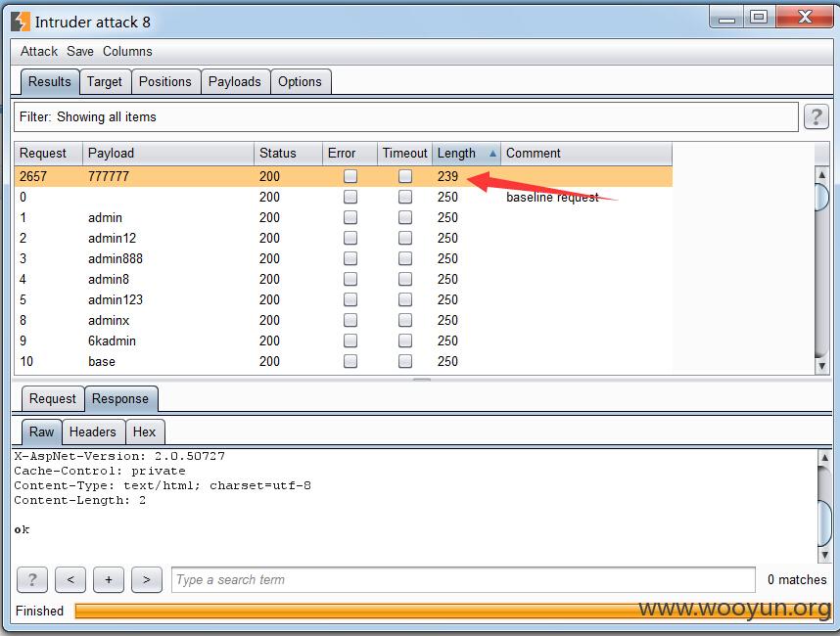Image resolution: width=840 pixels, height=636 pixels.
Task: Toggle Timeout checkbox for payload admin
Action: 405,217
